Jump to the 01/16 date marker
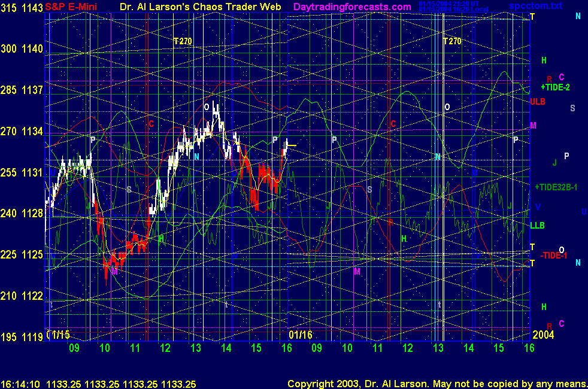The image size is (588, 389). pos(301,334)
